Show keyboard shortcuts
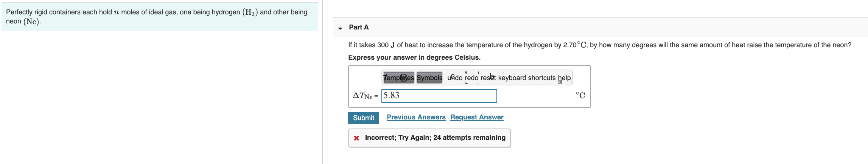Screen dimensions: 868x164 point(527,78)
